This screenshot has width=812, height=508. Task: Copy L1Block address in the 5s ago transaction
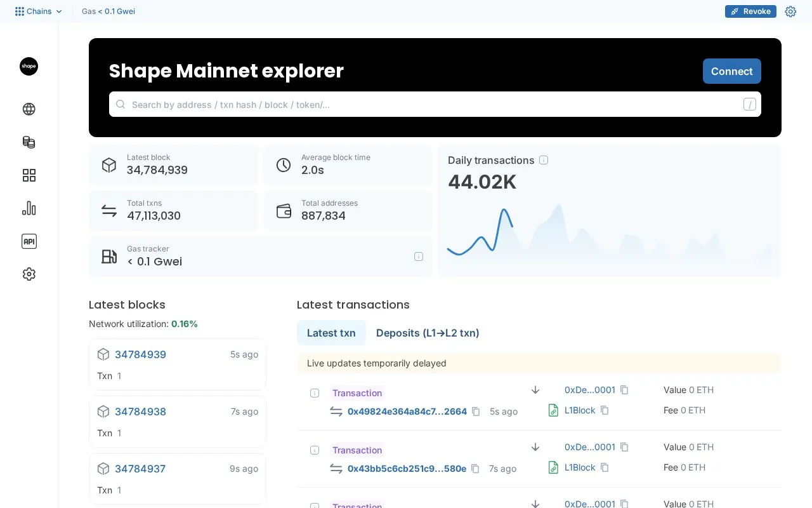coord(605,410)
